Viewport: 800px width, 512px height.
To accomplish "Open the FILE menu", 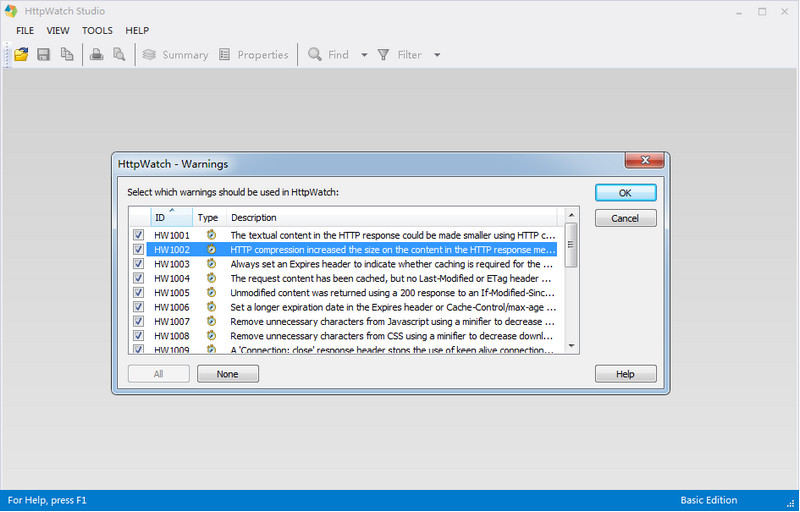I will coord(25,31).
